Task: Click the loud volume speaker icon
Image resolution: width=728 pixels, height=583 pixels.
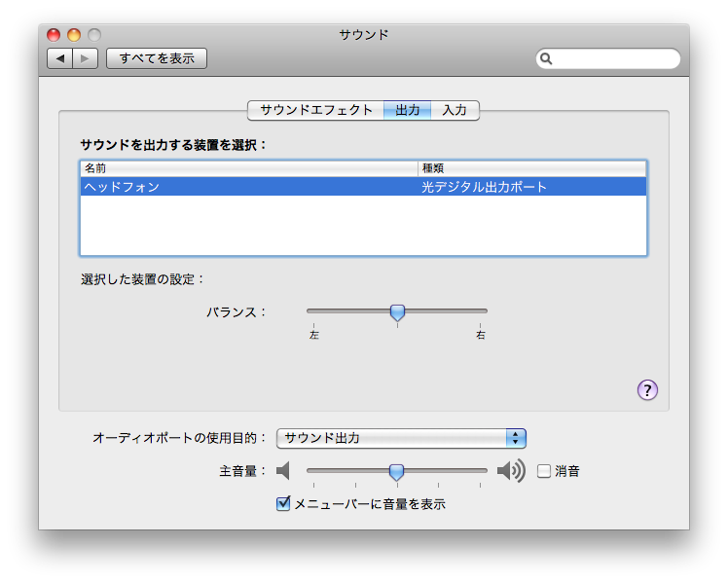Action: 511,472
